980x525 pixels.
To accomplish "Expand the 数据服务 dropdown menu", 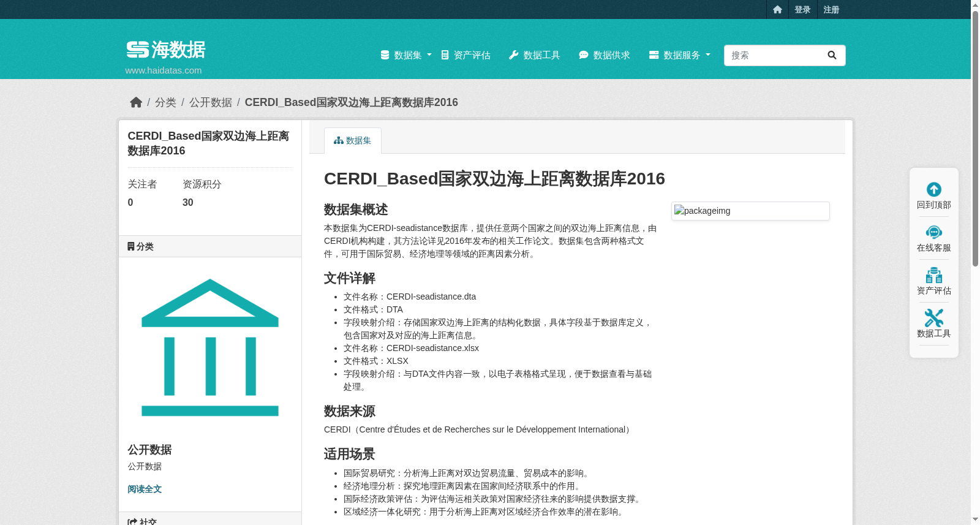I will point(680,55).
